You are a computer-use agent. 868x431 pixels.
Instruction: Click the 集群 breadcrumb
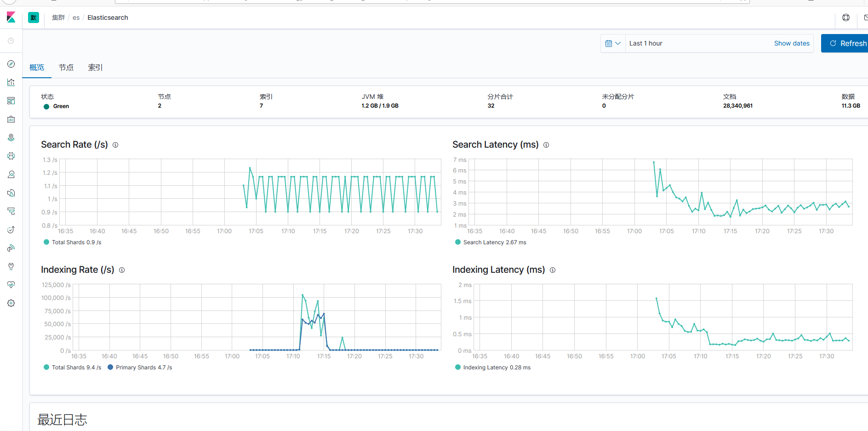(x=58, y=17)
